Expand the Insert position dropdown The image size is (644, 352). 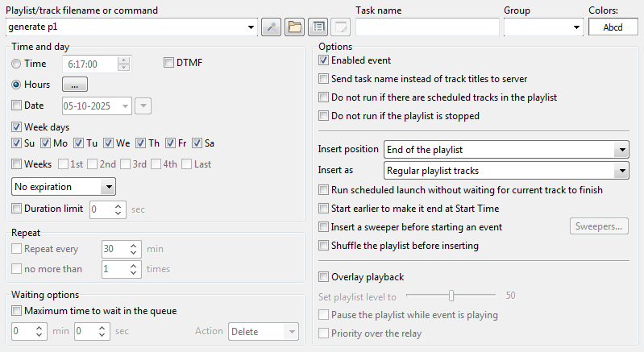[620, 150]
